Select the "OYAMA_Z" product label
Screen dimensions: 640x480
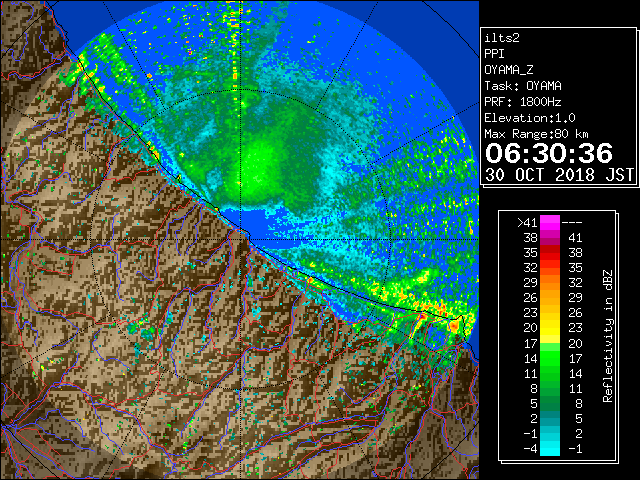pos(509,70)
